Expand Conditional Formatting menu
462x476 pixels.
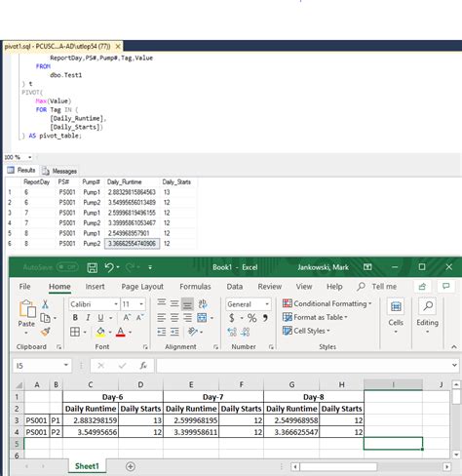tap(327, 303)
